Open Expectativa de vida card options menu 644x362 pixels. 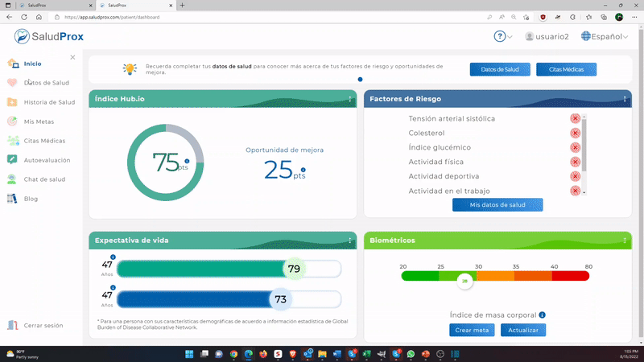click(350, 241)
